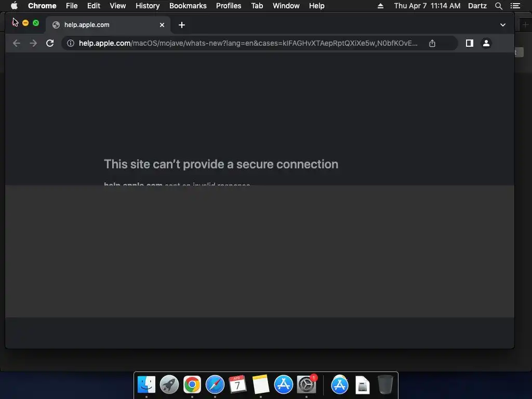This screenshot has height=399, width=532.
Task: Go back using the back arrow
Action: point(17,43)
